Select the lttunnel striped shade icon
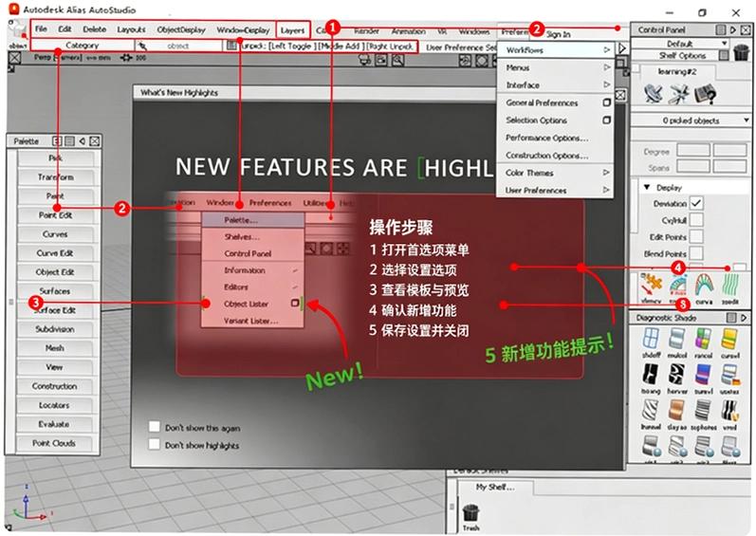The image size is (756, 536). pos(651,411)
